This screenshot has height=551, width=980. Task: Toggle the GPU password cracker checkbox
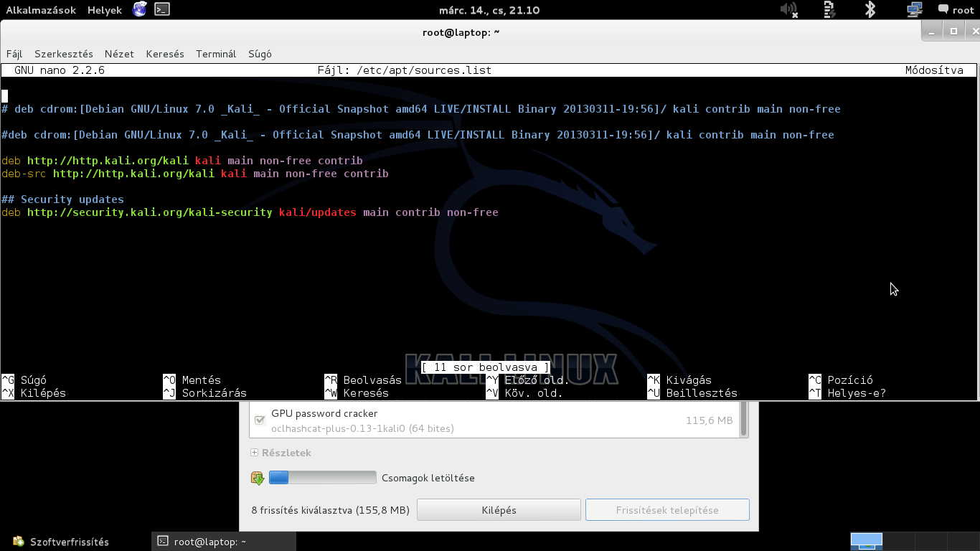tap(260, 420)
